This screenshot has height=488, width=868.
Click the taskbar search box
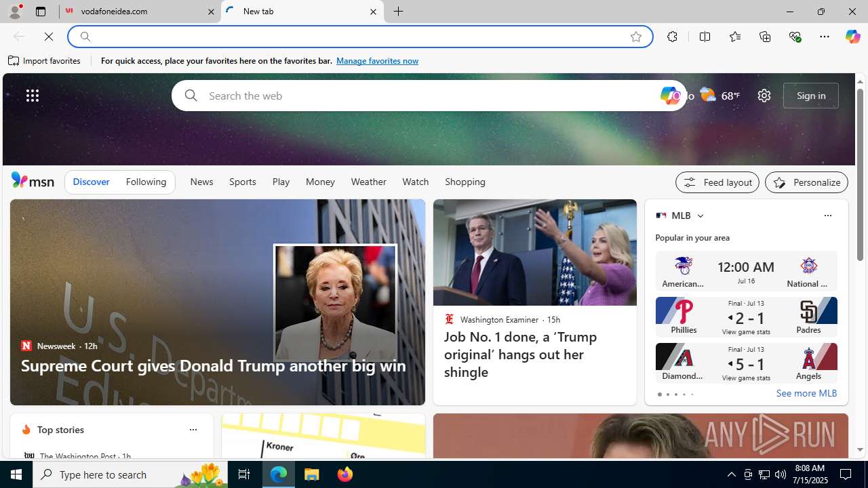[130, 474]
